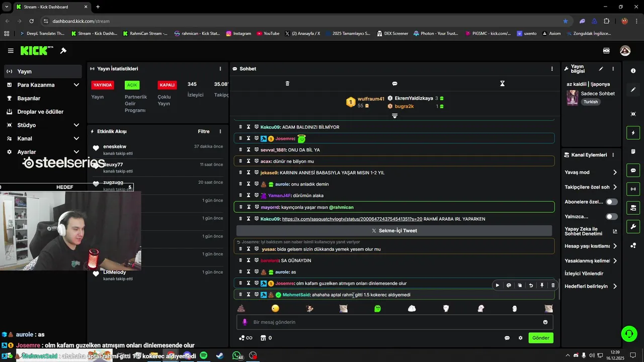Expand the Stüdyo sidebar section
This screenshot has width=644, height=362.
[76, 125]
